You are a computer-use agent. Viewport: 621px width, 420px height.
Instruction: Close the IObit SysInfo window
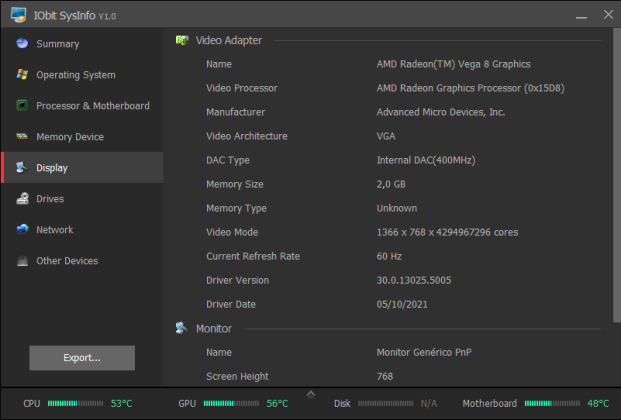pos(608,15)
